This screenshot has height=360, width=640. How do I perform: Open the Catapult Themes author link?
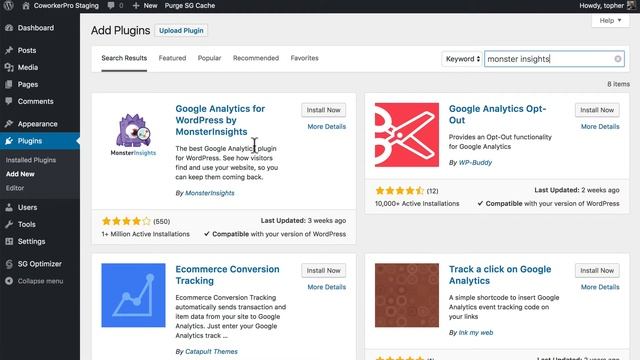[211, 351]
